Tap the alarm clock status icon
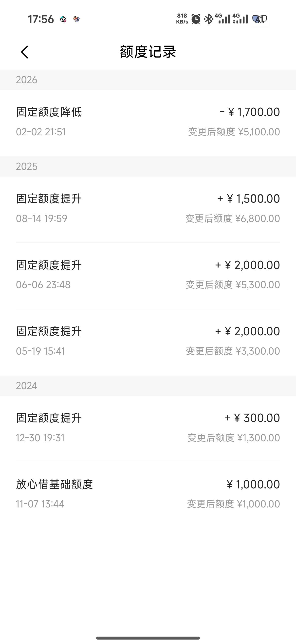The height and width of the screenshot is (644, 296). point(196,19)
